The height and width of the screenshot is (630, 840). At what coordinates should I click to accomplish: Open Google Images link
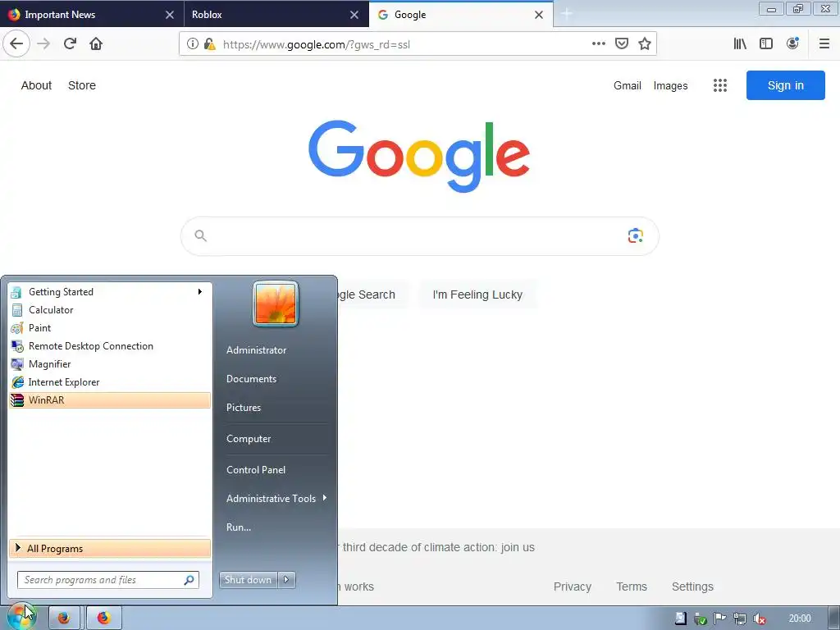670,85
